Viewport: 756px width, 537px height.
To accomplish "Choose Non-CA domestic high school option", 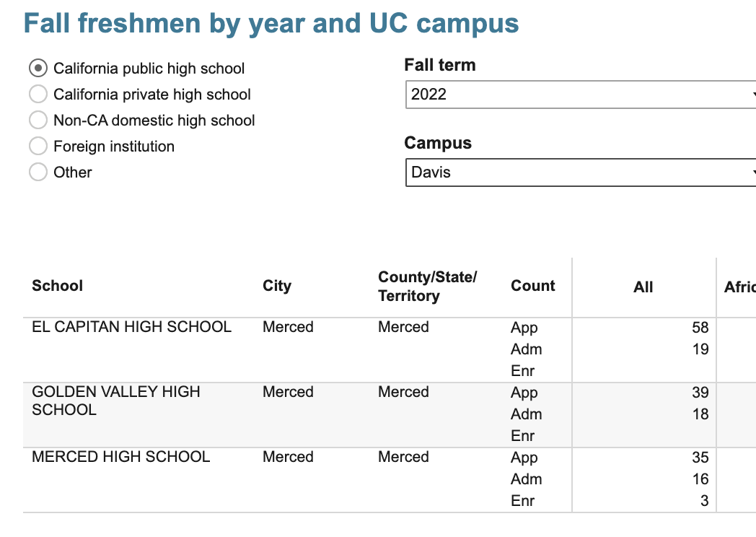I will tap(38, 121).
